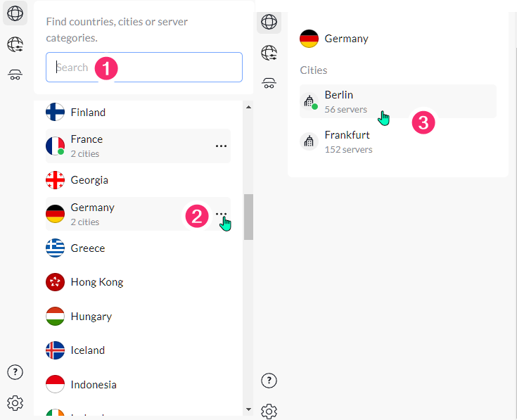Open settings gear icon in left sidebar
Screen dimensions: 517x420
[x=15, y=403]
